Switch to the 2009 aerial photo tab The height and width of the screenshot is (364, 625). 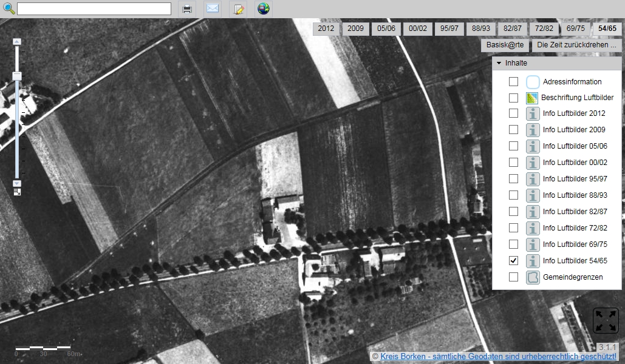[x=355, y=29]
